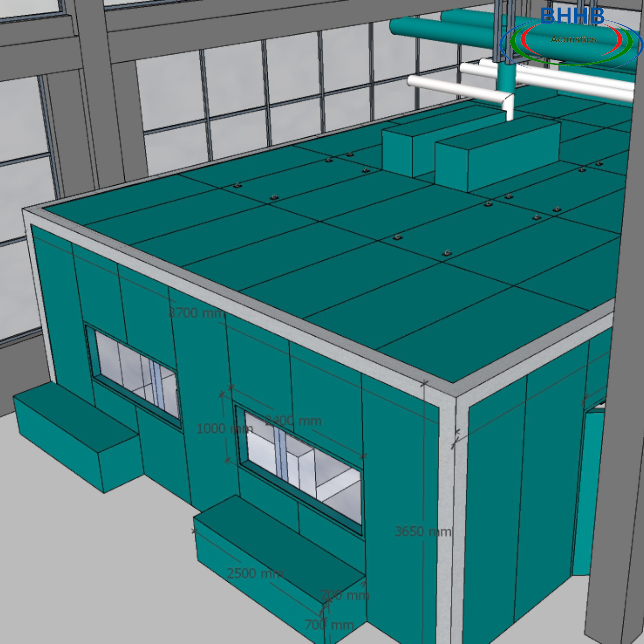This screenshot has height=644, width=644.
Task: Select the left window on the enclosure wall
Action: point(135,375)
